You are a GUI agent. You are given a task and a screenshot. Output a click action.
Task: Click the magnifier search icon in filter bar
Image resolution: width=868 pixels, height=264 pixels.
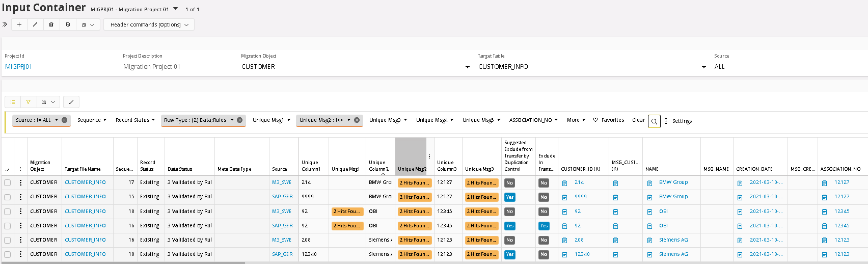(654, 121)
